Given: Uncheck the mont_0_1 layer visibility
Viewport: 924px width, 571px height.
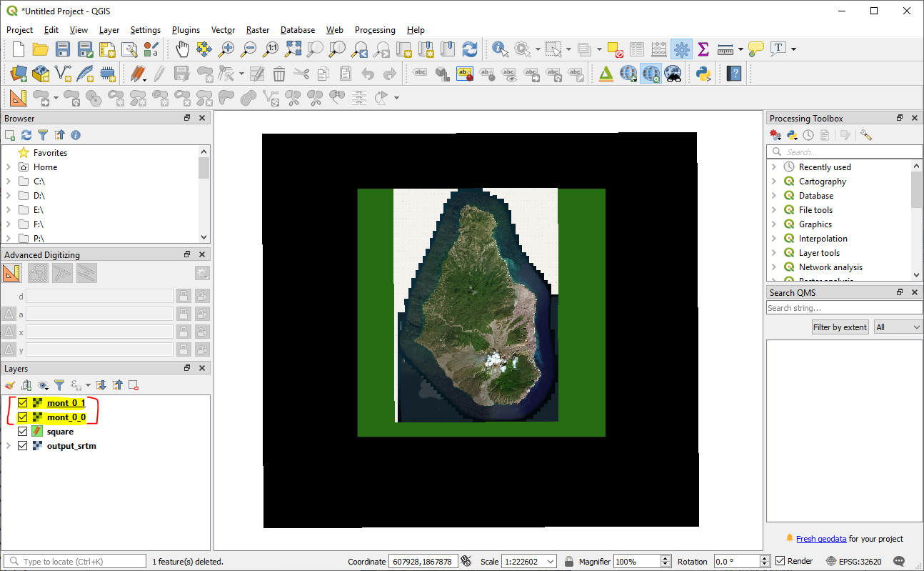Looking at the screenshot, I should 22,403.
